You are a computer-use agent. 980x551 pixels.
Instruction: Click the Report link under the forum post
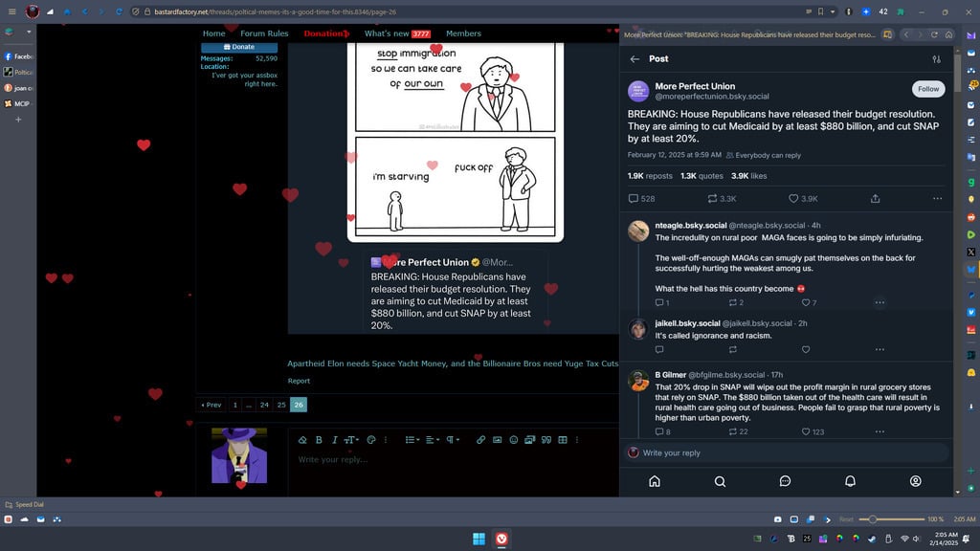coord(299,381)
